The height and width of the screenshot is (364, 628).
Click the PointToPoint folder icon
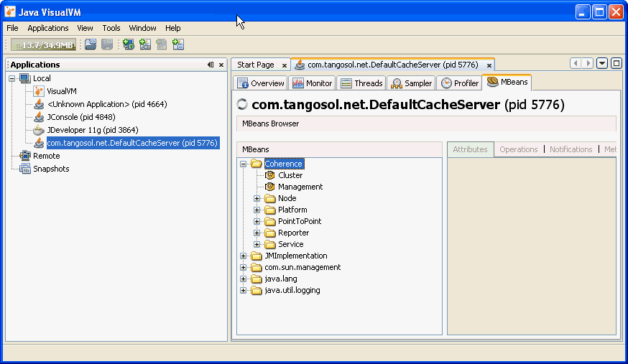[x=270, y=221]
